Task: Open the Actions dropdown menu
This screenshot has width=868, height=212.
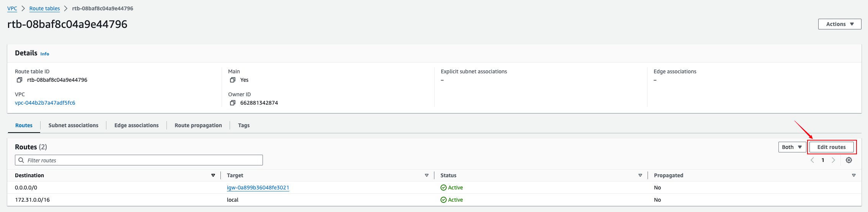Action: tap(839, 24)
